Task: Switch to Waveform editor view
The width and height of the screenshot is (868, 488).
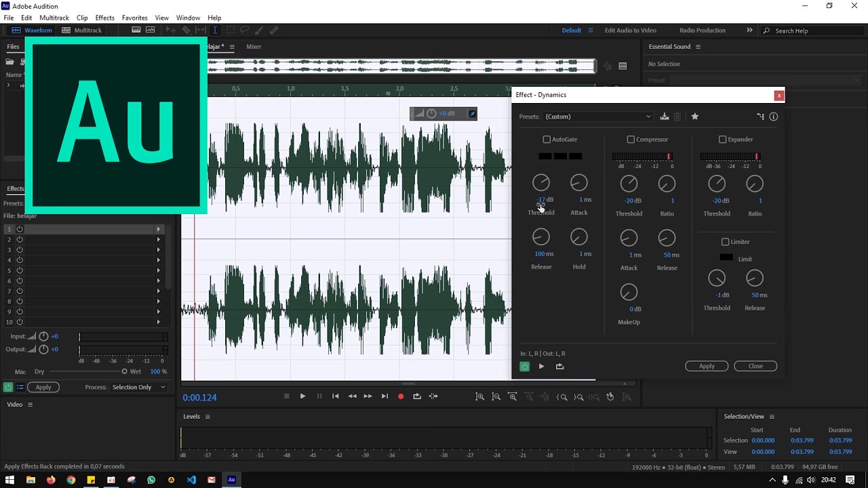Action: coord(33,30)
